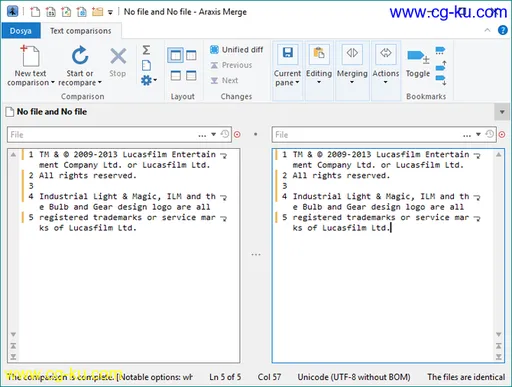Expand the Current pane dropdown
The image size is (512, 387).
(x=297, y=82)
